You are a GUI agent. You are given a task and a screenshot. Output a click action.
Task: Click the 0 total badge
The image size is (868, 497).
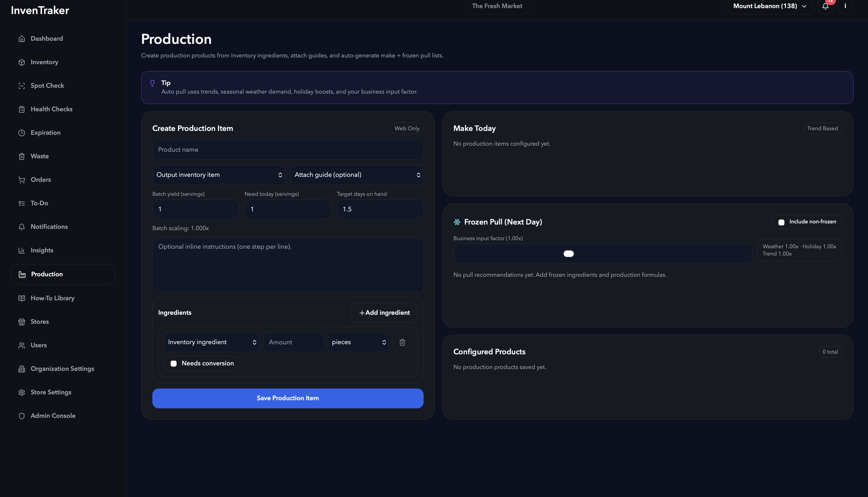[830, 352]
